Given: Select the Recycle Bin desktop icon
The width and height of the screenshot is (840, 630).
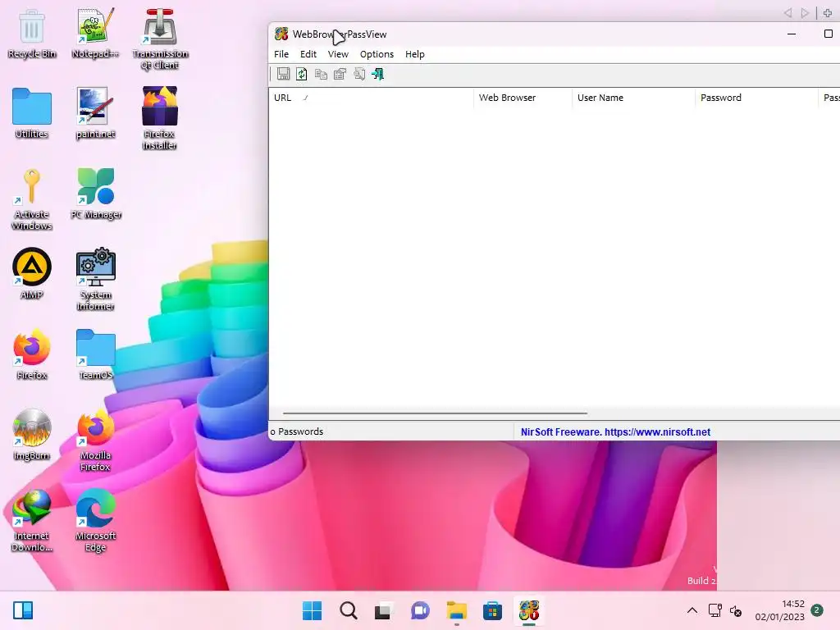Looking at the screenshot, I should coord(32,34).
